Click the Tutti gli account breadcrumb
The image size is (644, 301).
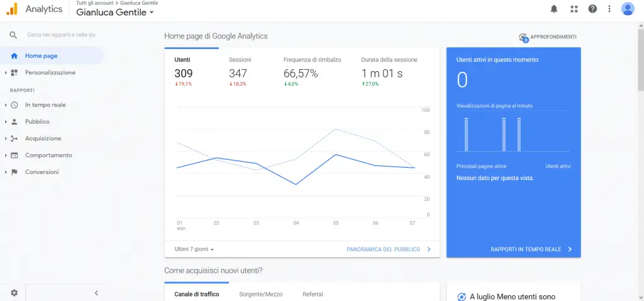(95, 3)
